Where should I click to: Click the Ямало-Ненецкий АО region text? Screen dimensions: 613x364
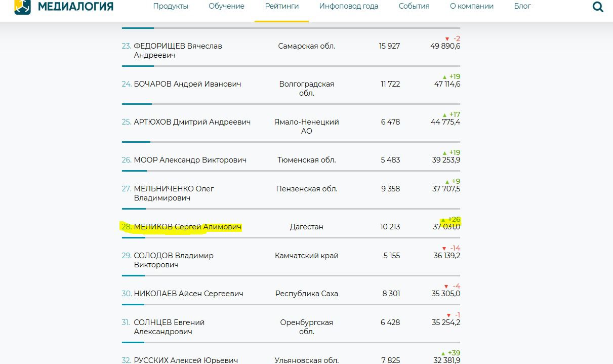[306, 126]
